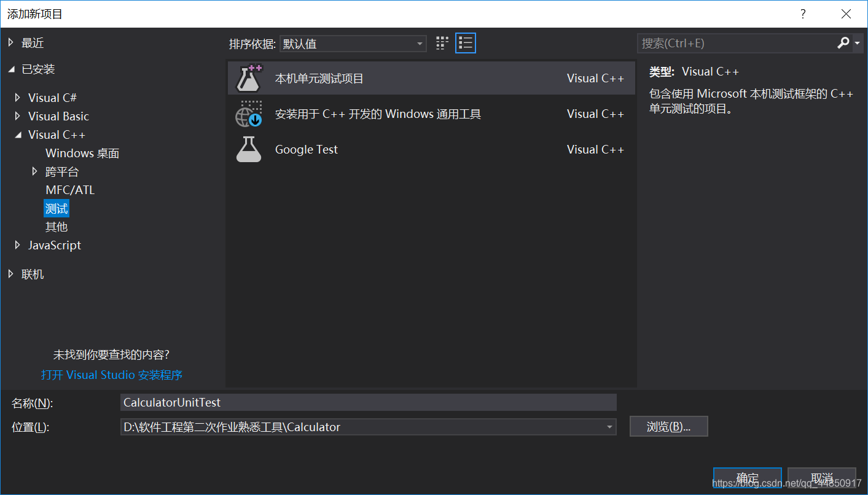Collapse the Visual C++ node
The width and height of the screenshot is (868, 495).
[x=17, y=134]
